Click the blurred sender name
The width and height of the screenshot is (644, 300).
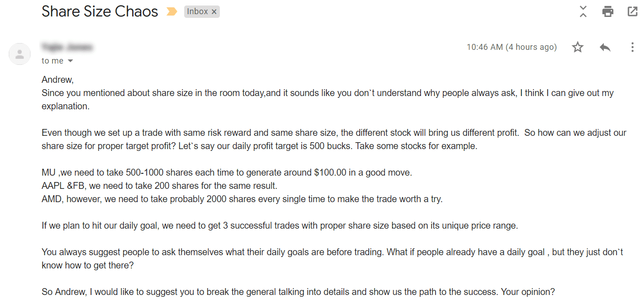click(67, 47)
